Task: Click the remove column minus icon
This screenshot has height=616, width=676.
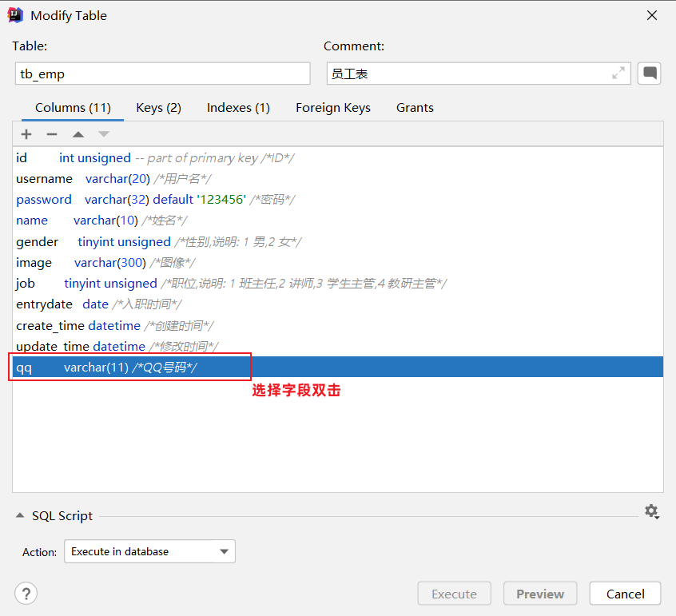Action: point(52,134)
